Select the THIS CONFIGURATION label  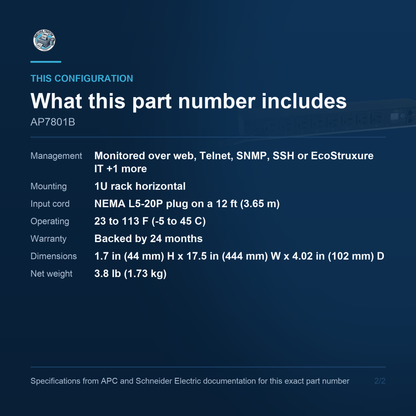point(82,78)
